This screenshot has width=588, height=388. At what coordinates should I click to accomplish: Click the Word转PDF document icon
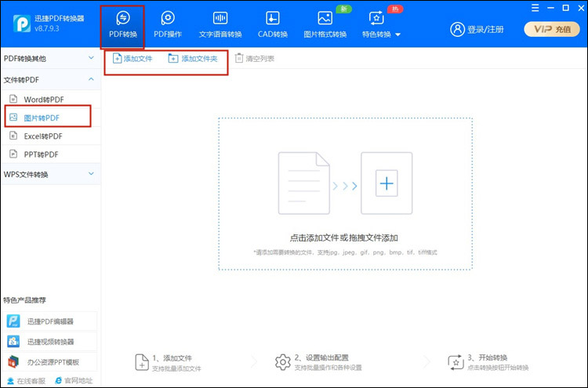click(x=13, y=99)
